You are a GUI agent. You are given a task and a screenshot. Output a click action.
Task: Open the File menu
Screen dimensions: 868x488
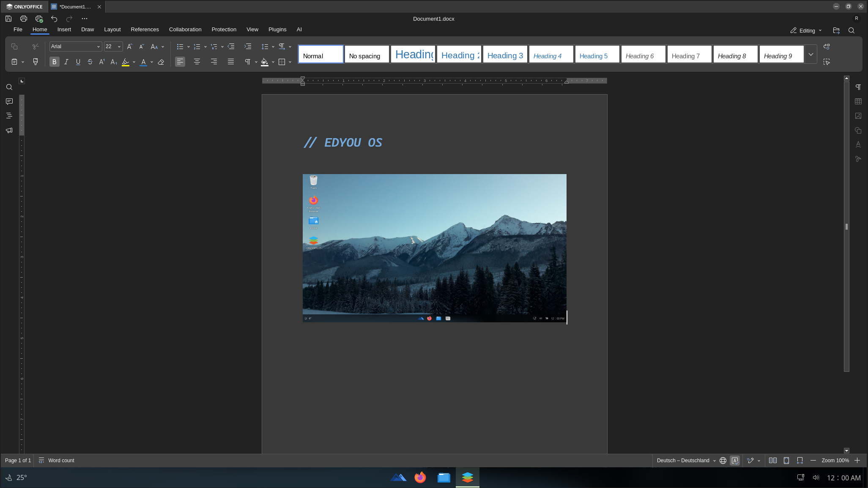18,30
